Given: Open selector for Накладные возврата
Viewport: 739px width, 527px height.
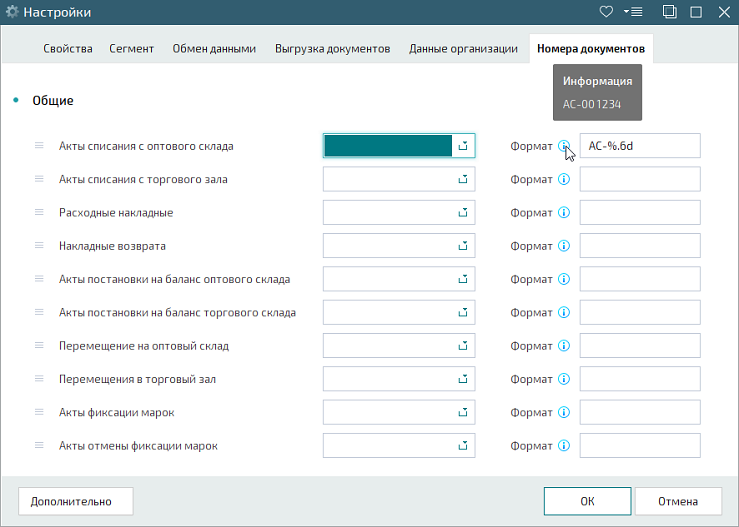Looking at the screenshot, I should point(463,246).
